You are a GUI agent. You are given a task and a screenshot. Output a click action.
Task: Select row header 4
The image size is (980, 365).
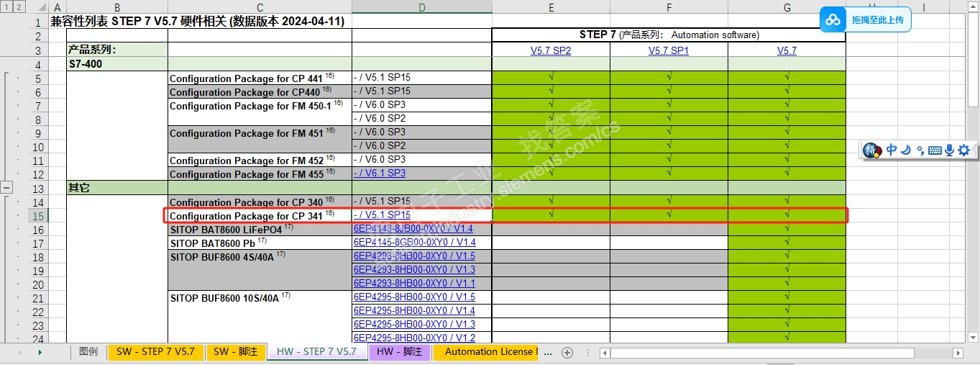(x=38, y=64)
